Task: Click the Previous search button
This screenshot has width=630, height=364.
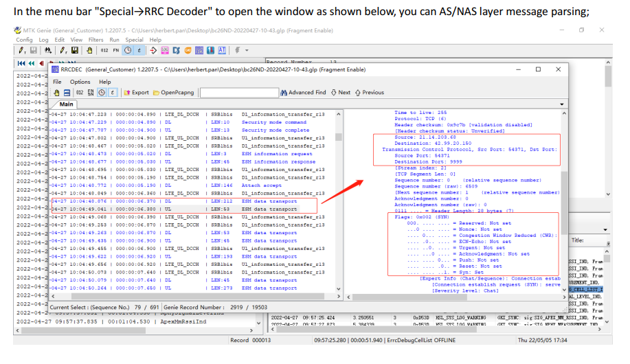Action: 370,93
